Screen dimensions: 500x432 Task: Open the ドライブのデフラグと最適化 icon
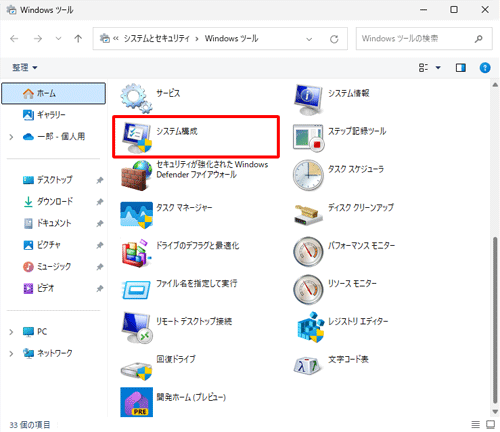137,253
